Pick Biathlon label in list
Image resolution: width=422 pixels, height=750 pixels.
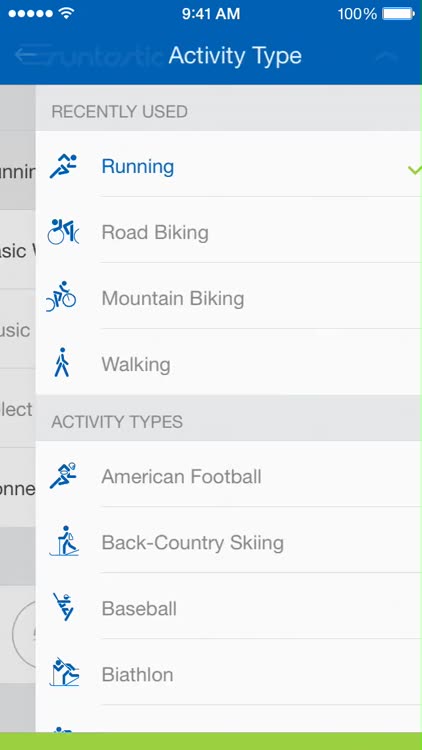tap(137, 675)
